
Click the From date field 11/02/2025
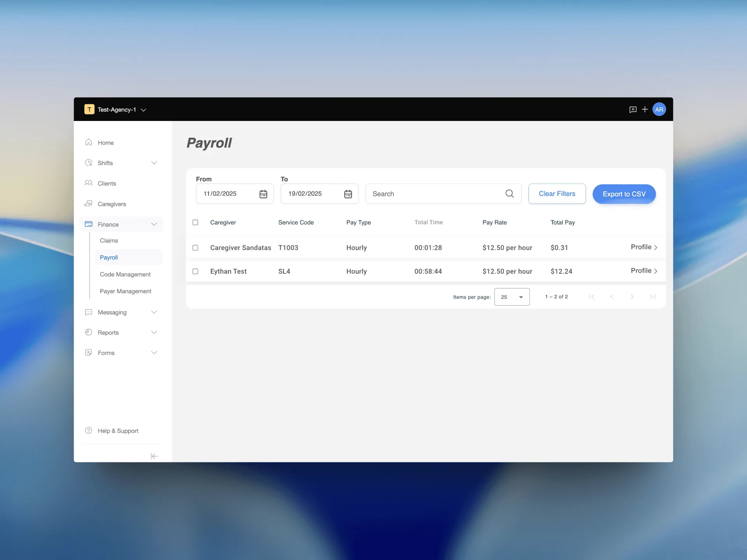[x=235, y=194]
